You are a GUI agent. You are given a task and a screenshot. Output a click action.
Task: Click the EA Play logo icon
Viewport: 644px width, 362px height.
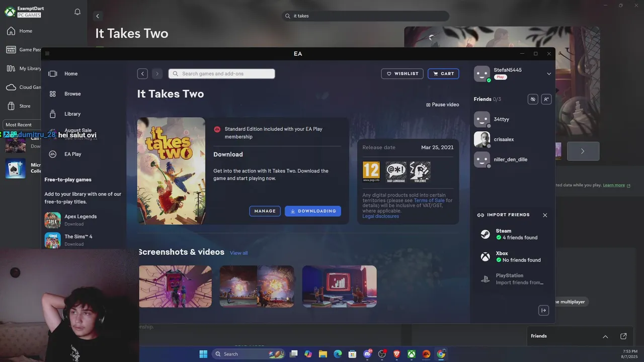[x=52, y=154]
